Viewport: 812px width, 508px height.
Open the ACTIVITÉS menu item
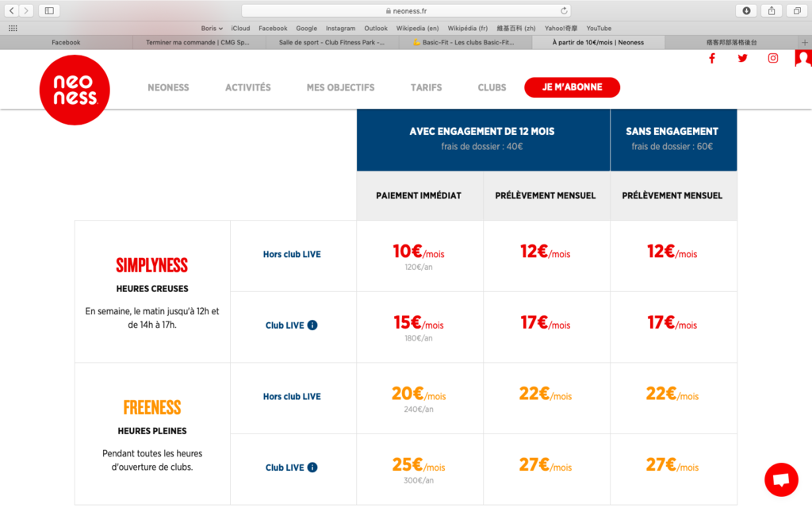(248, 87)
